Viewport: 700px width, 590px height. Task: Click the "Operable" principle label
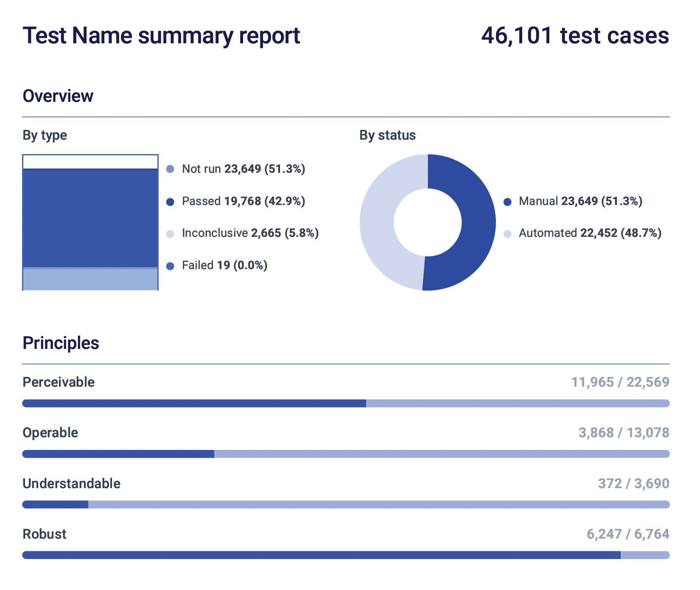pos(50,433)
